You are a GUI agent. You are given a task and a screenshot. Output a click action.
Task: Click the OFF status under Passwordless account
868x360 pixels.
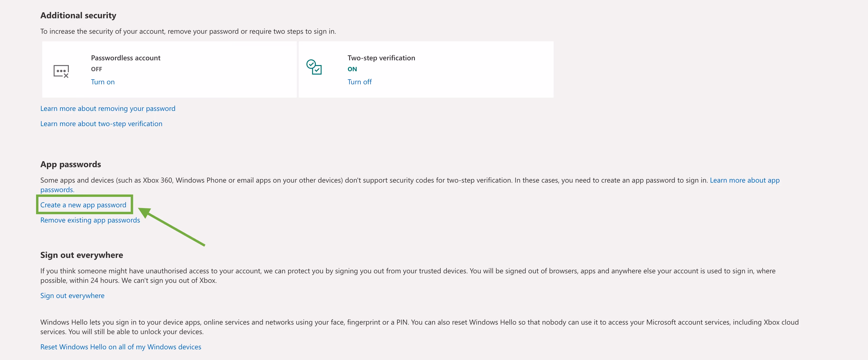click(96, 69)
